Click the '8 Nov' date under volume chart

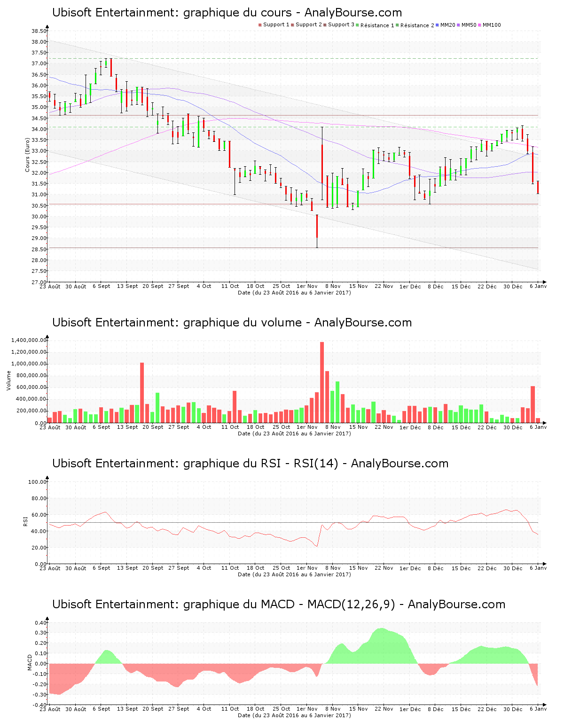(x=333, y=427)
